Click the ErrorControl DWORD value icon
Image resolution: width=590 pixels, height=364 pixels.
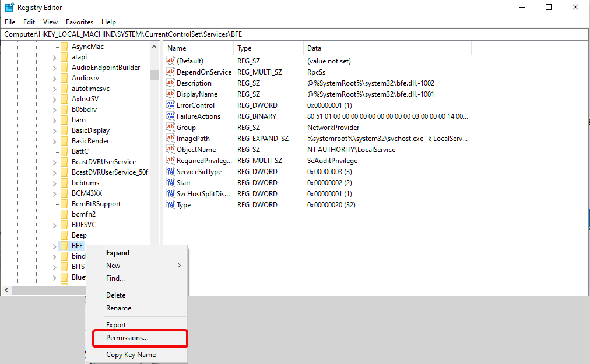[171, 105]
